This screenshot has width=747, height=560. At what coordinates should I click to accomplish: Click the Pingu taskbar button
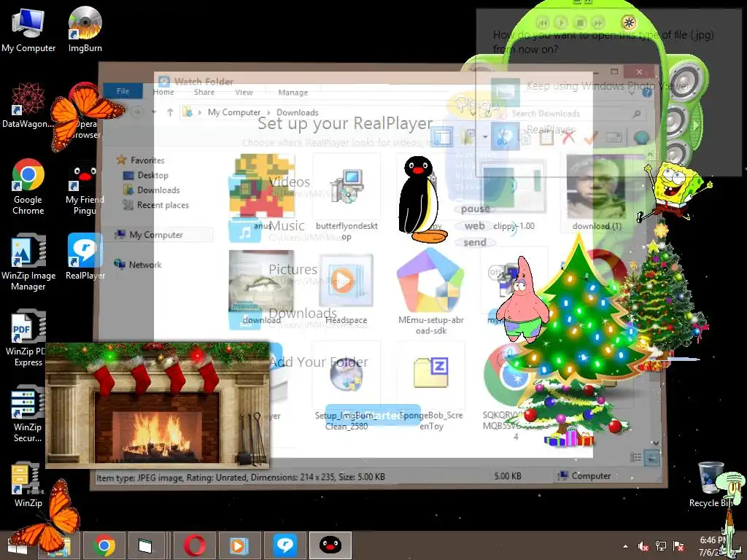pos(330,545)
